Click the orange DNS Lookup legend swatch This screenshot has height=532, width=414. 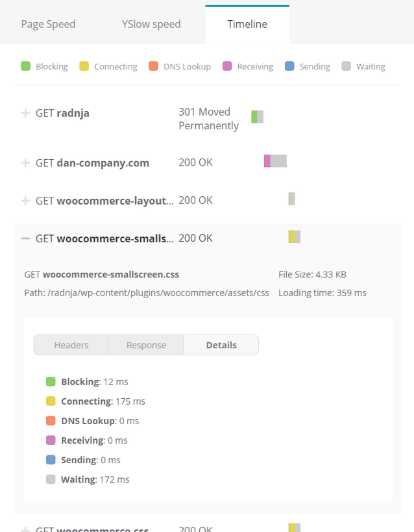[x=153, y=66]
